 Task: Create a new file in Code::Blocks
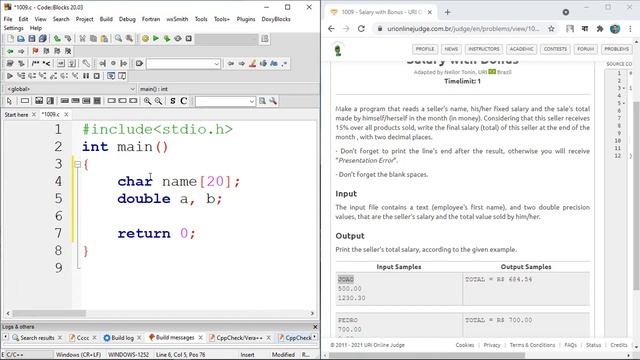(10, 38)
